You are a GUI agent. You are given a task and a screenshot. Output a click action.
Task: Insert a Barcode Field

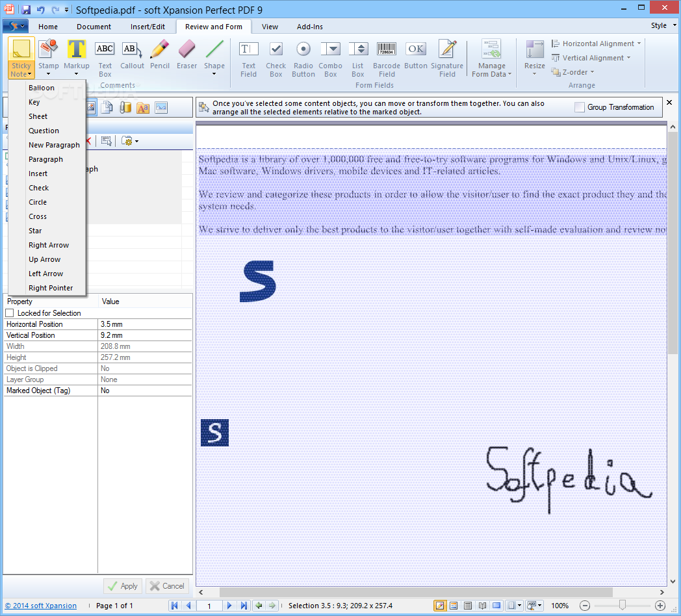point(387,58)
